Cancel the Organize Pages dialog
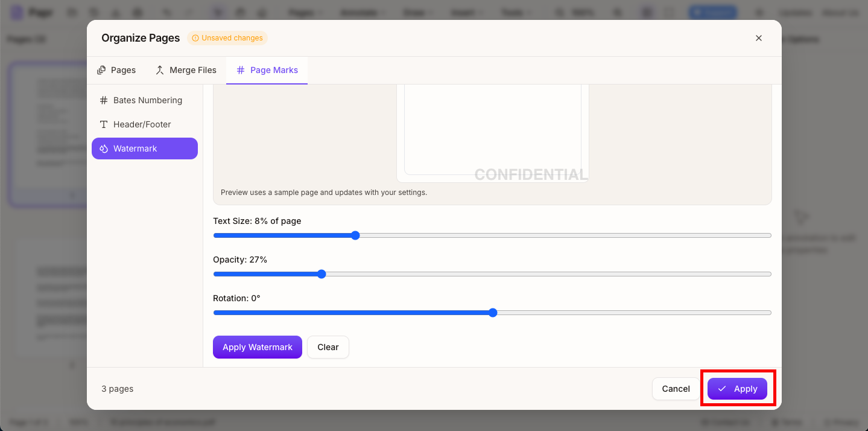The height and width of the screenshot is (431, 868). click(x=675, y=388)
